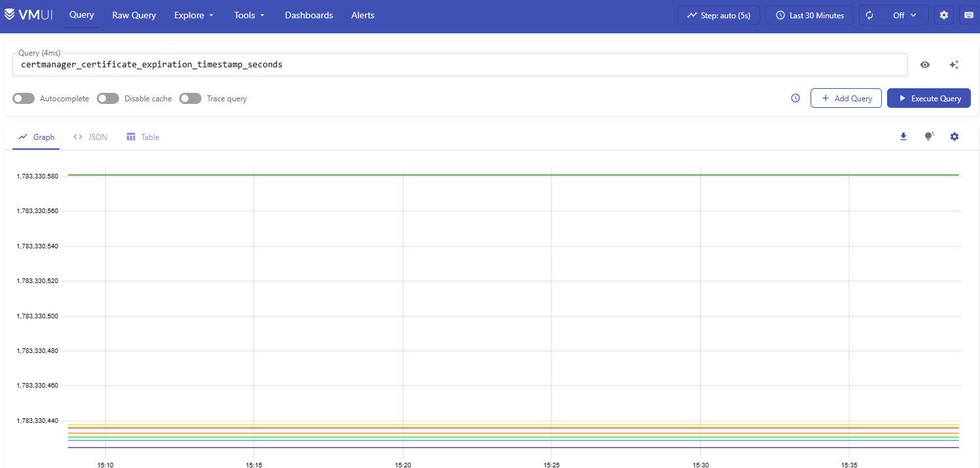Click y-axis label 1,783,330,440

pos(37,420)
